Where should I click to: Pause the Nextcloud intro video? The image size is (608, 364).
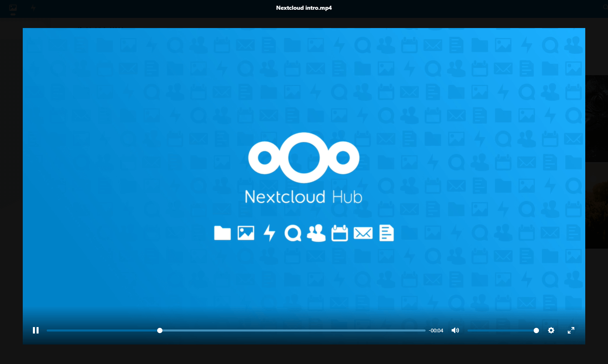coord(36,330)
